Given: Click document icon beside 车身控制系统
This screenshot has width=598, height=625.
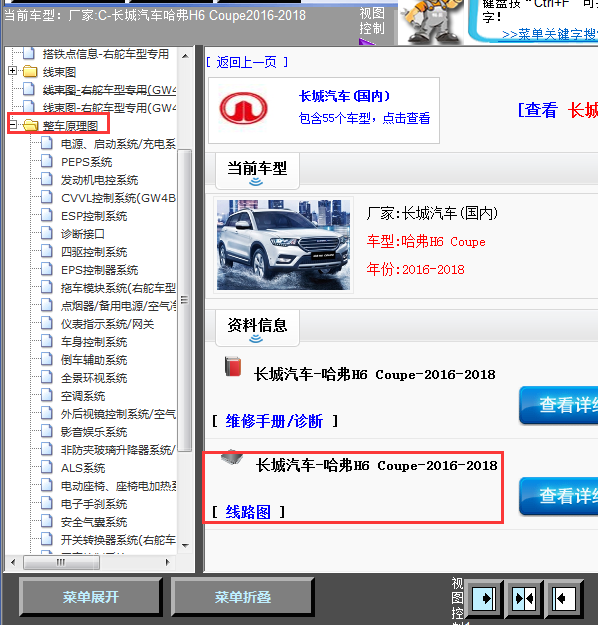Looking at the screenshot, I should (x=47, y=341).
